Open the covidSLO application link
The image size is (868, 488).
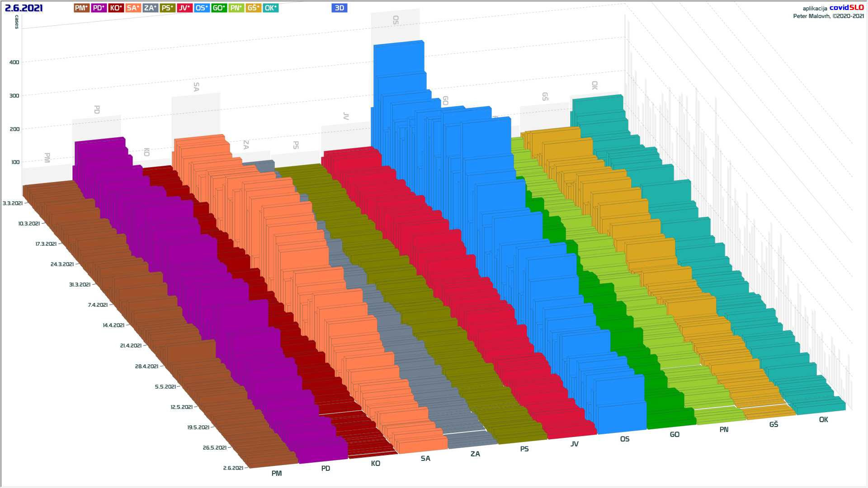click(x=846, y=8)
